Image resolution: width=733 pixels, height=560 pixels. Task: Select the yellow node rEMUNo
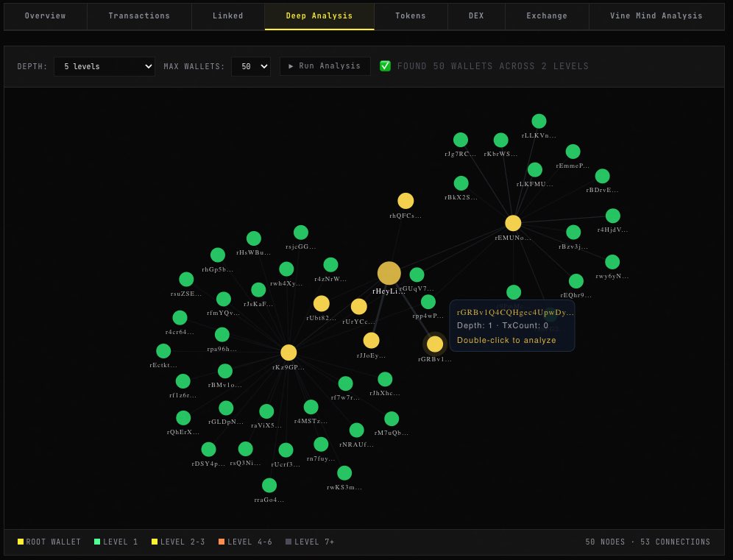[513, 223]
